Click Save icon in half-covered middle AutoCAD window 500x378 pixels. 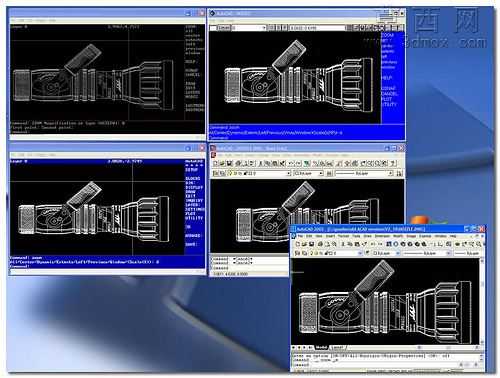tap(229, 163)
